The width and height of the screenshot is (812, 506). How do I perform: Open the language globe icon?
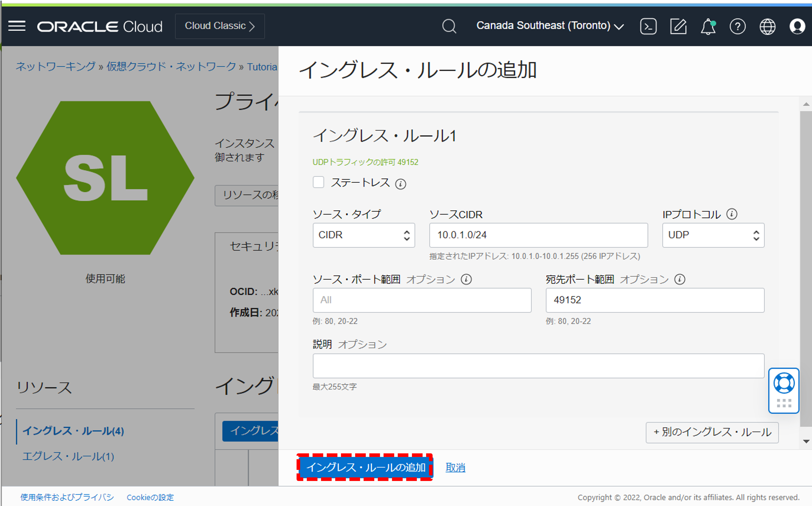(x=767, y=26)
